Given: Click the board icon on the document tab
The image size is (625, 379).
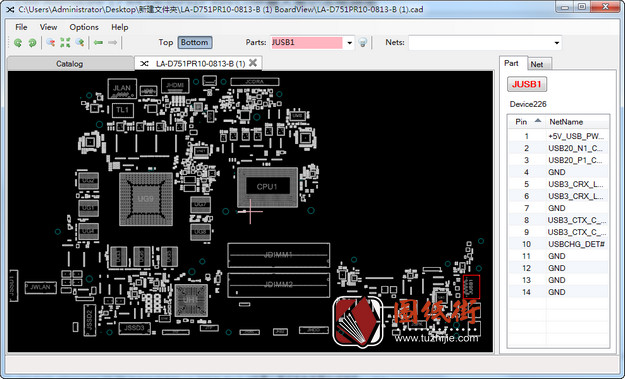Looking at the screenshot, I should click(144, 63).
